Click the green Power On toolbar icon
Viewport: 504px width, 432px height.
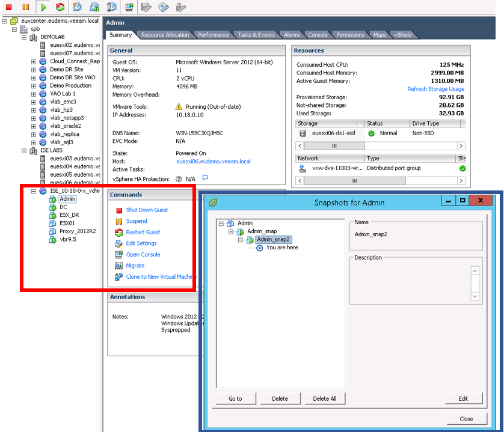[x=43, y=7]
